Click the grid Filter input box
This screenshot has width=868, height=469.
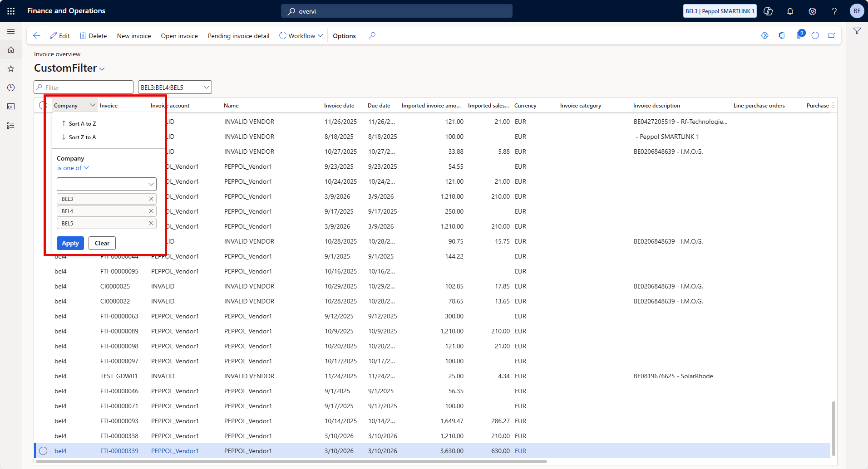(x=84, y=87)
